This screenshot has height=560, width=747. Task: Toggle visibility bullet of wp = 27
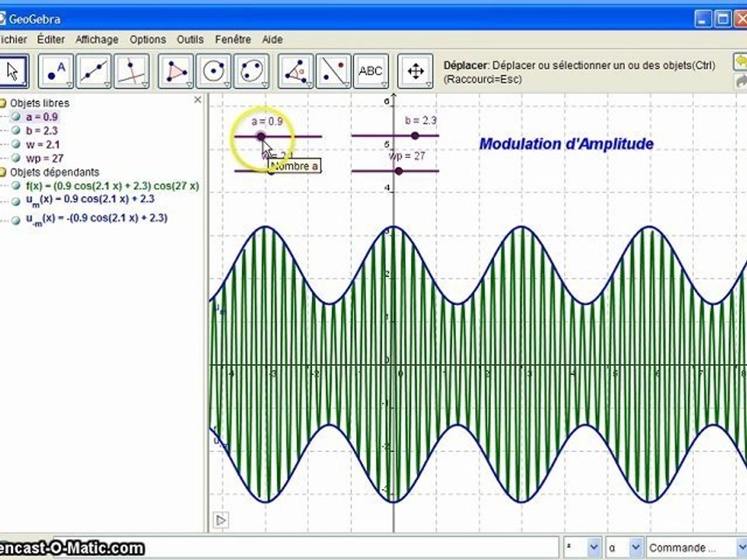(x=16, y=158)
